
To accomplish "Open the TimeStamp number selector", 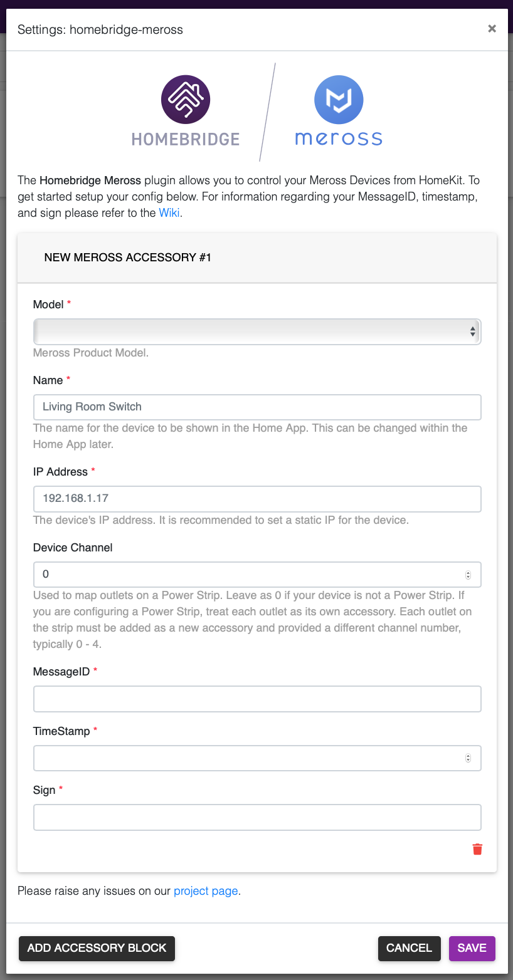I will coord(468,758).
